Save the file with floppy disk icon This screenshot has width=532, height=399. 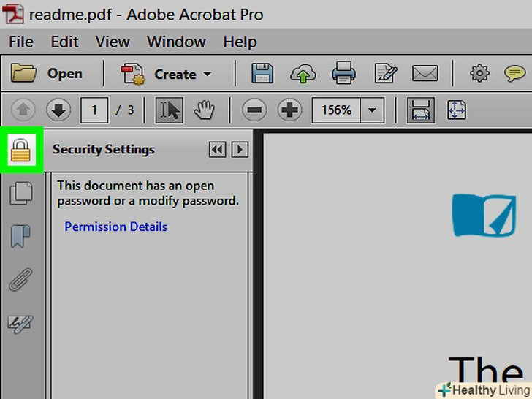(x=262, y=73)
